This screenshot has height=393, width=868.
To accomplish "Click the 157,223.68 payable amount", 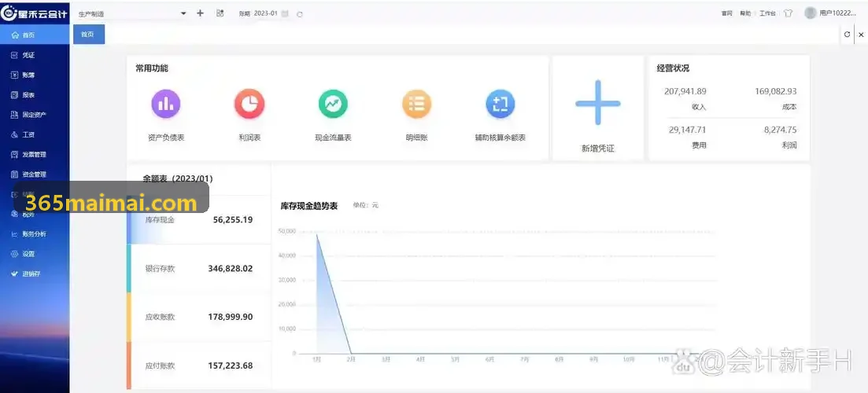I will 231,366.
